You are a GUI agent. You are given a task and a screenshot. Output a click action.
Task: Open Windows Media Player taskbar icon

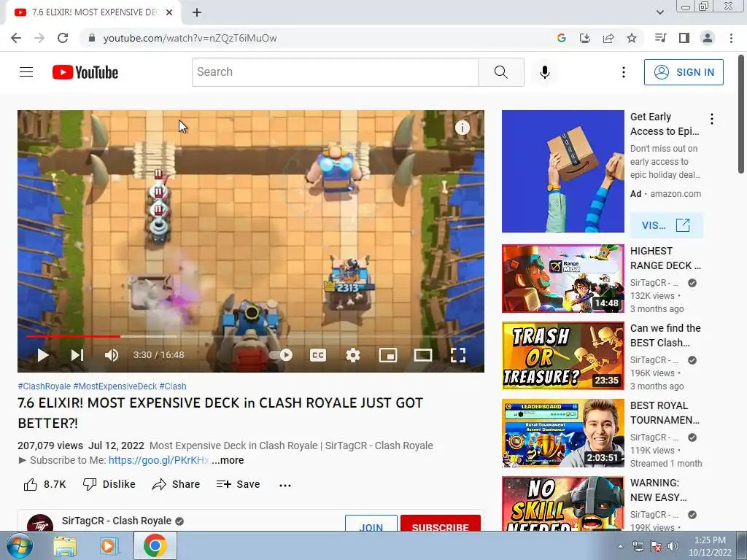coord(108,546)
